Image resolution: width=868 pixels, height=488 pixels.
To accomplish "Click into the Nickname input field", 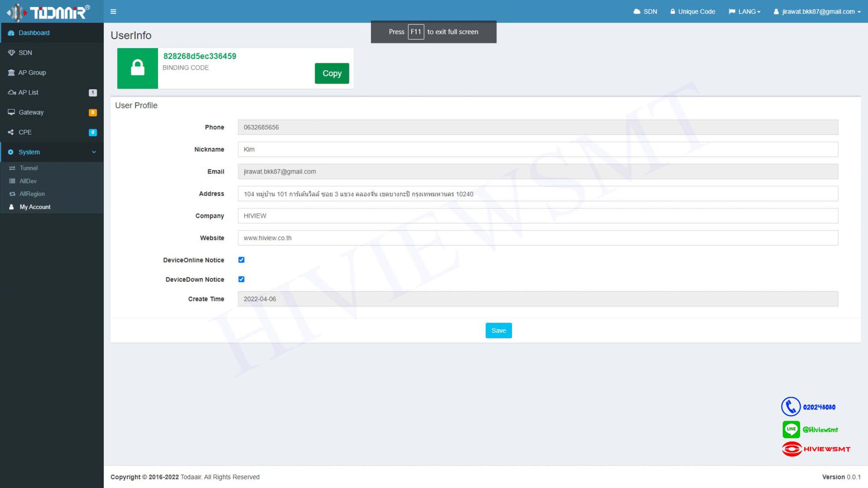I will 538,149.
